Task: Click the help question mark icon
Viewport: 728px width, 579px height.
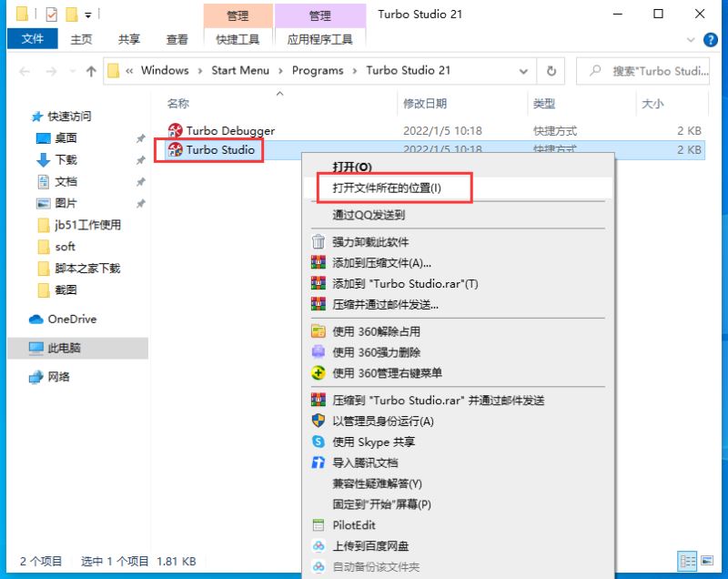Action: point(711,40)
